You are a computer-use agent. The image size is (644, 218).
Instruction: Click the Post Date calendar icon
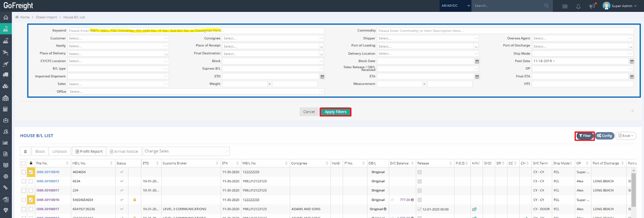pos(632,61)
